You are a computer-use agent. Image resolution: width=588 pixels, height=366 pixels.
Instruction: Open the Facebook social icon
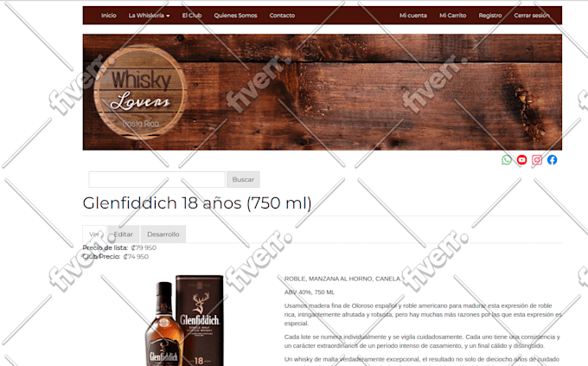552,160
